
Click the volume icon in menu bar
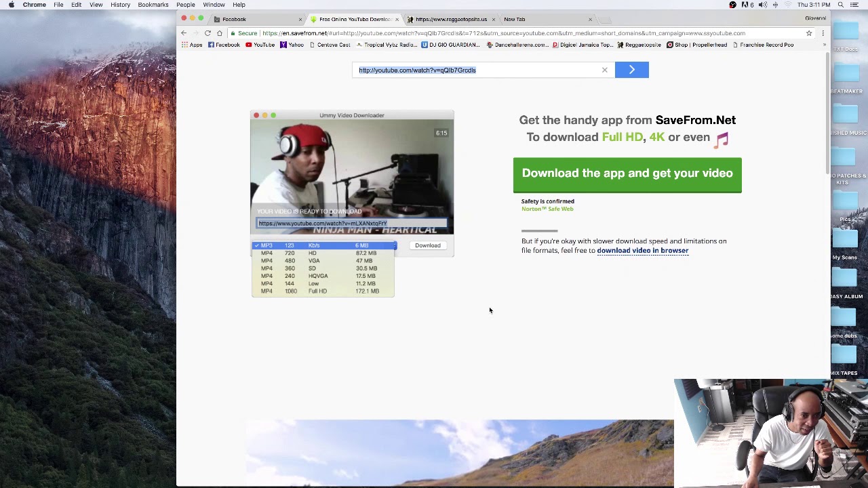pyautogui.click(x=762, y=5)
